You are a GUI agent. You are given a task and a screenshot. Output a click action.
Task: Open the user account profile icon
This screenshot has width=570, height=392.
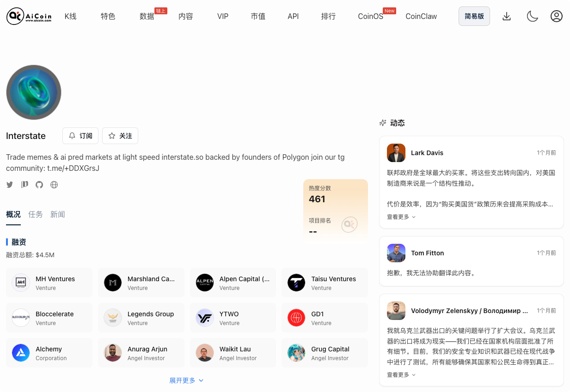(x=557, y=16)
